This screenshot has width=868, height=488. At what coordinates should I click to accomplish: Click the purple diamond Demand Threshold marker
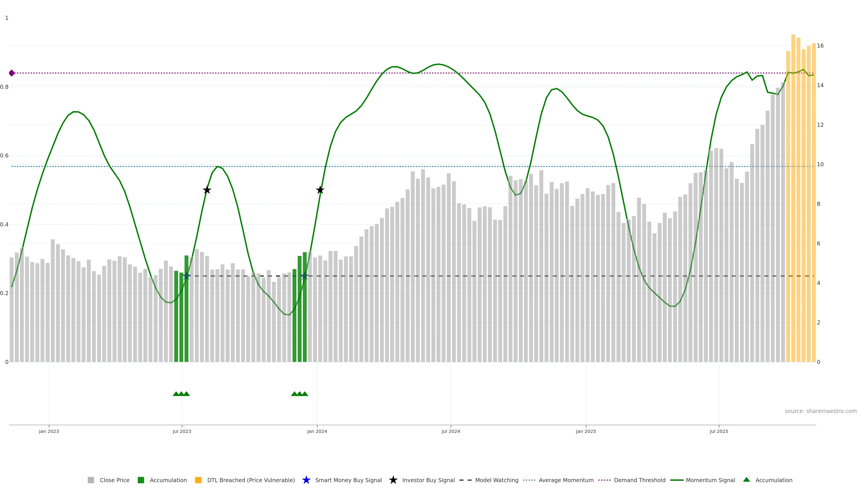click(12, 73)
